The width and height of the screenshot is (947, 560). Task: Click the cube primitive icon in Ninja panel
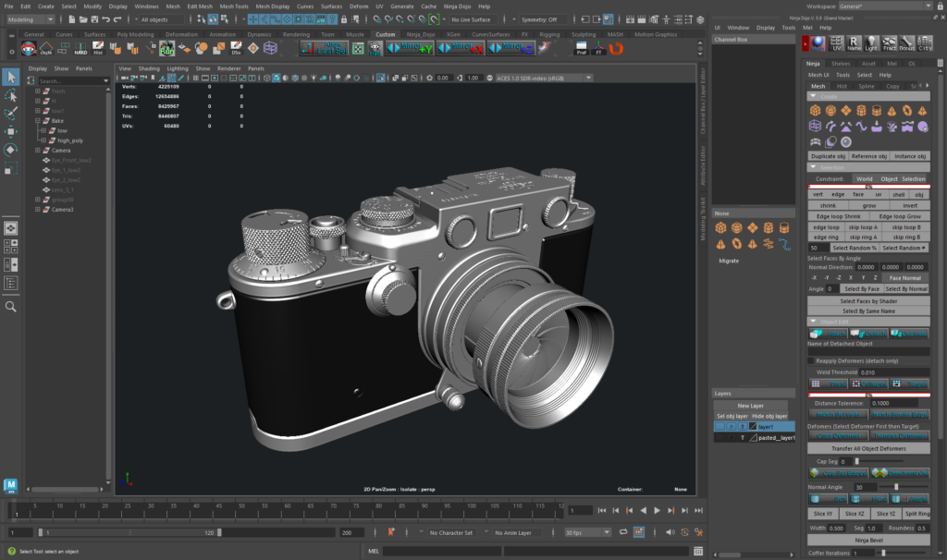(x=816, y=110)
